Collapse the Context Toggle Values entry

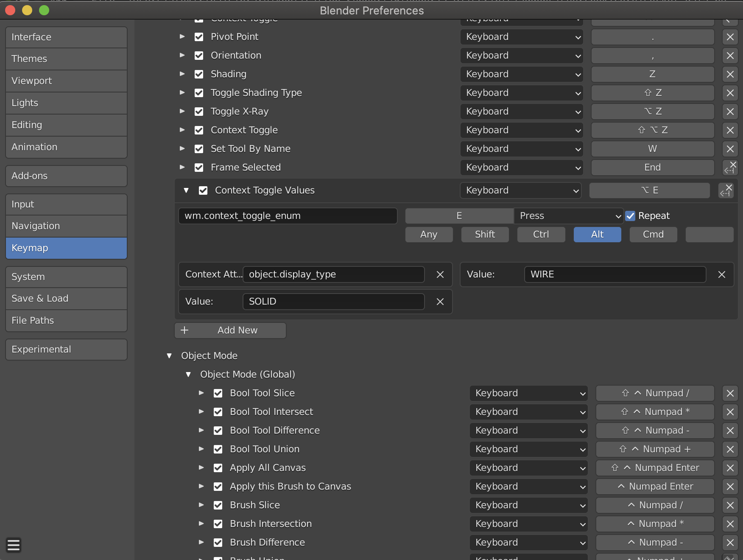pyautogui.click(x=186, y=190)
